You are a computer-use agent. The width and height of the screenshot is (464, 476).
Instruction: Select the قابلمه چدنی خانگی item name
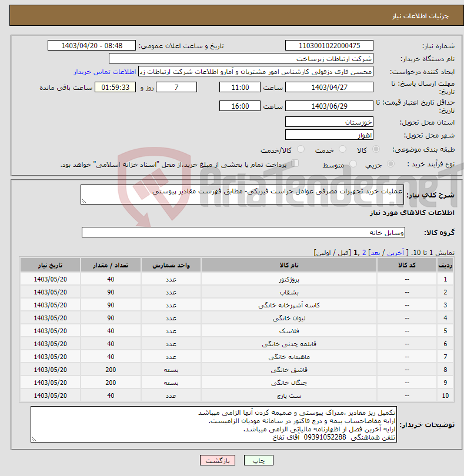tap(289, 344)
